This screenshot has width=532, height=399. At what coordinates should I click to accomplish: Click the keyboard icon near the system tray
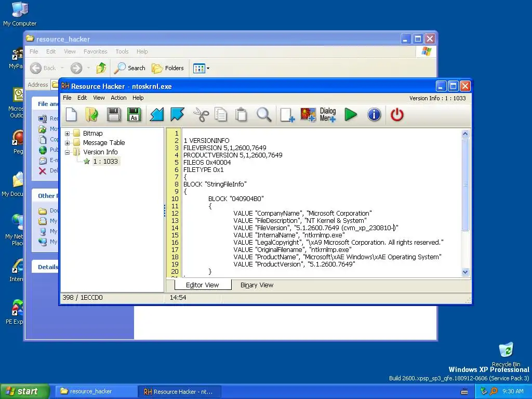pyautogui.click(x=464, y=392)
